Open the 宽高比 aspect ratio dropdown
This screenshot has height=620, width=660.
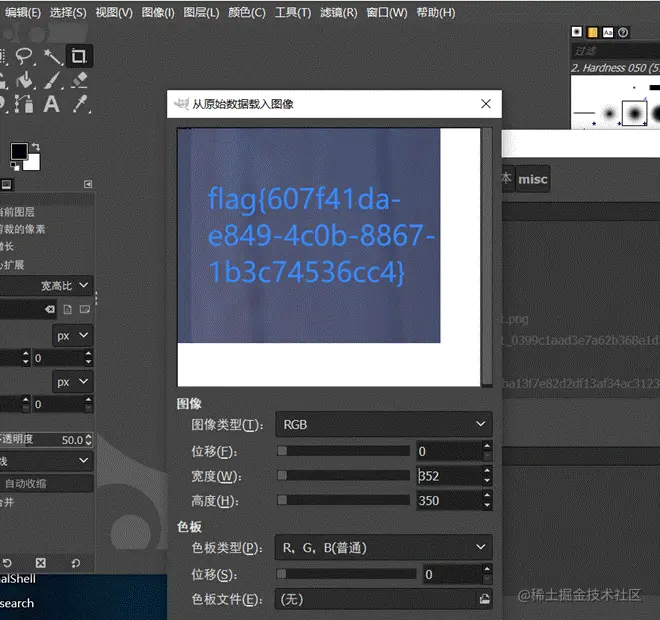(46, 286)
